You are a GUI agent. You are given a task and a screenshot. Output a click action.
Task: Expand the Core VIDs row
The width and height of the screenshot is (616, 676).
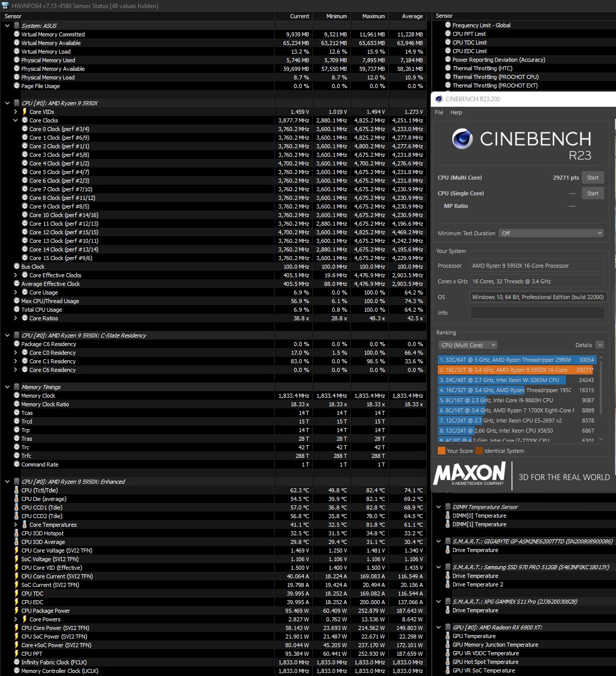(15, 112)
